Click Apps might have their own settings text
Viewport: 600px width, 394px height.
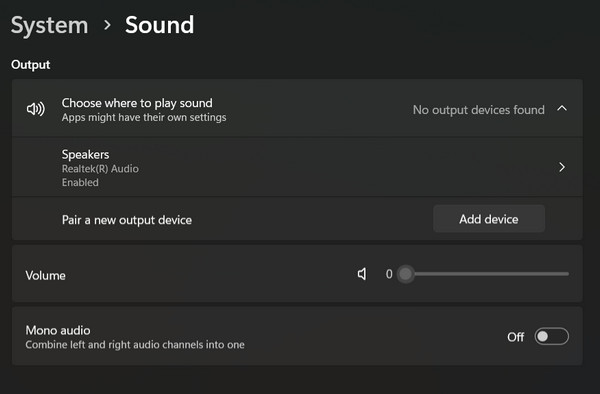coord(144,117)
